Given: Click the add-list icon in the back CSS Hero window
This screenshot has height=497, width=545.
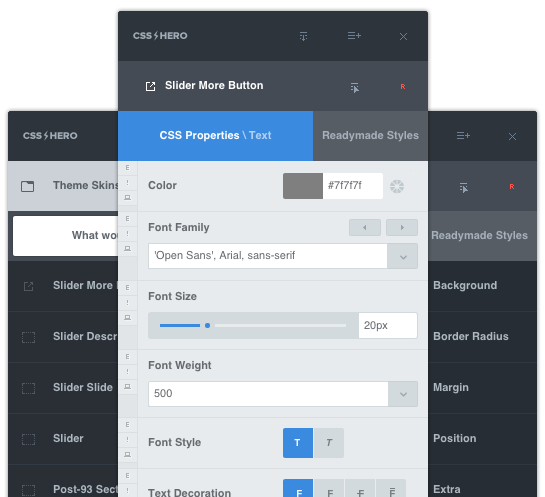Looking at the screenshot, I should [x=463, y=136].
